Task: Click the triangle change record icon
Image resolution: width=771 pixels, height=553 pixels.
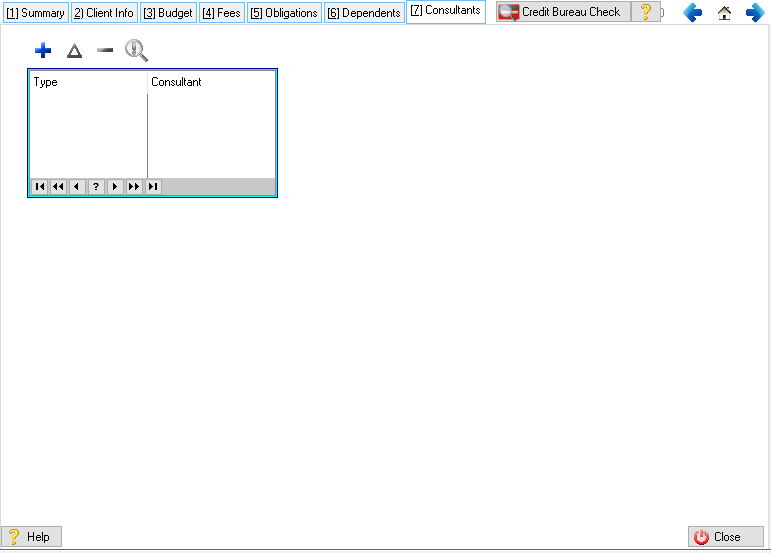Action: tap(74, 51)
